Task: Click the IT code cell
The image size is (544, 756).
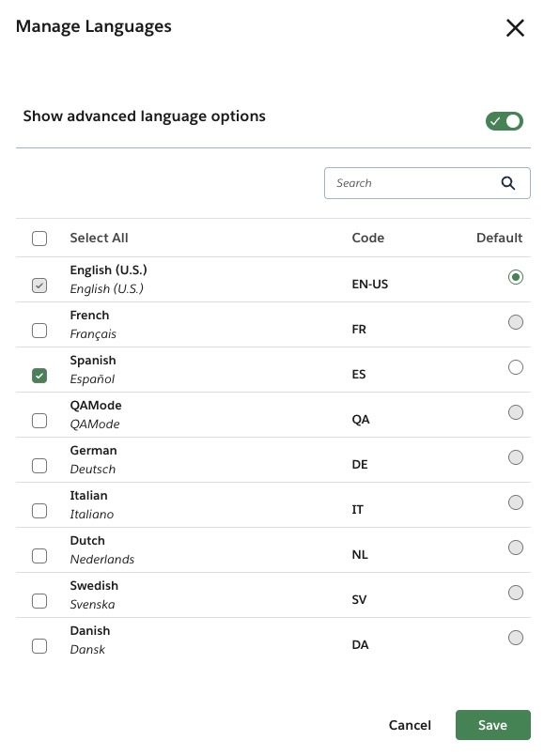Action: click(x=357, y=510)
